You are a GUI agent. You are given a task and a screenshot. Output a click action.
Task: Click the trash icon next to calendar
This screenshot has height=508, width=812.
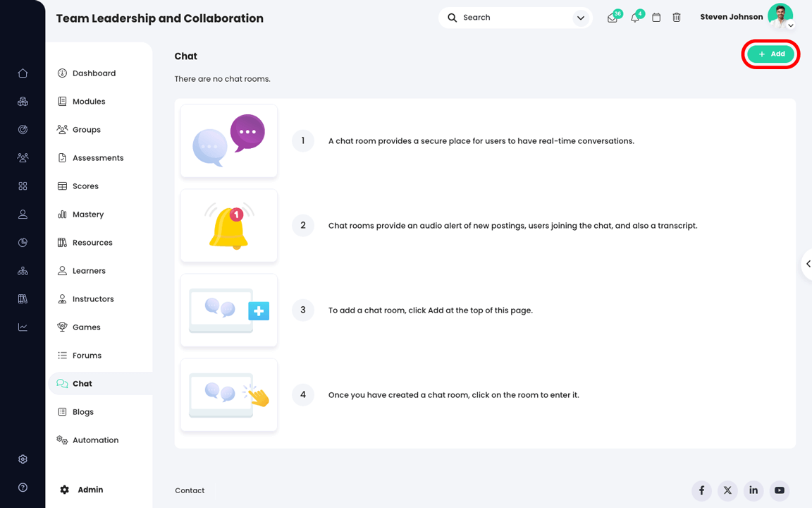coord(677,17)
